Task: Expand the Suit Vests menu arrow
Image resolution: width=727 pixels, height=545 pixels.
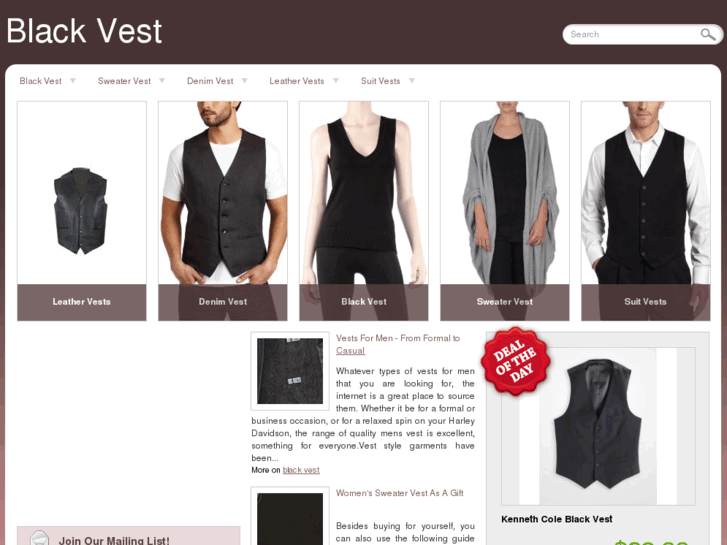Action: pos(412,81)
